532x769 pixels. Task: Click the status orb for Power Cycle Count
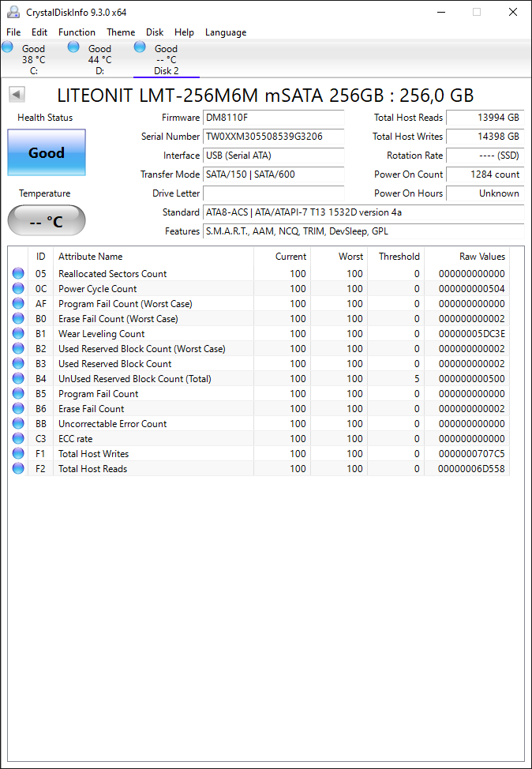[x=18, y=288]
